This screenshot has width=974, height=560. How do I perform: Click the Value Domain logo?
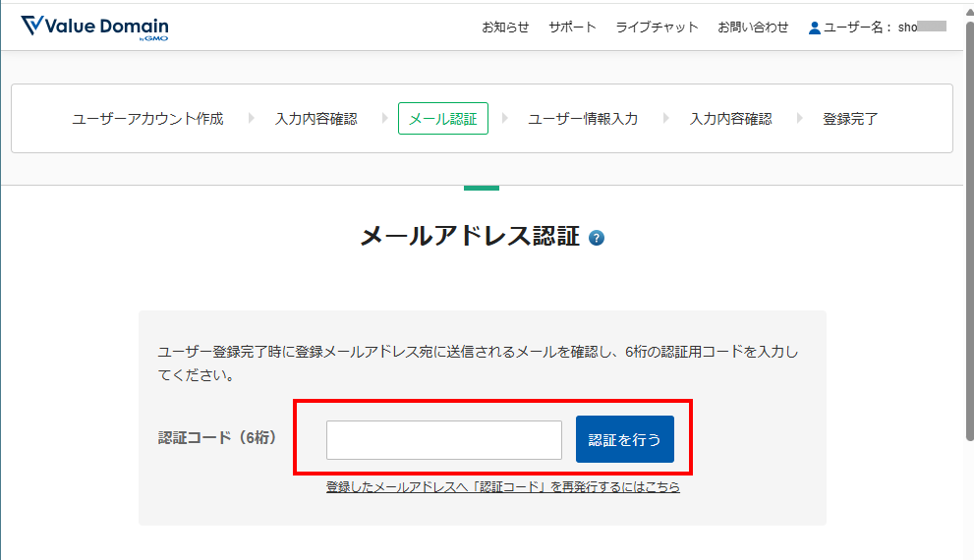pos(94,28)
